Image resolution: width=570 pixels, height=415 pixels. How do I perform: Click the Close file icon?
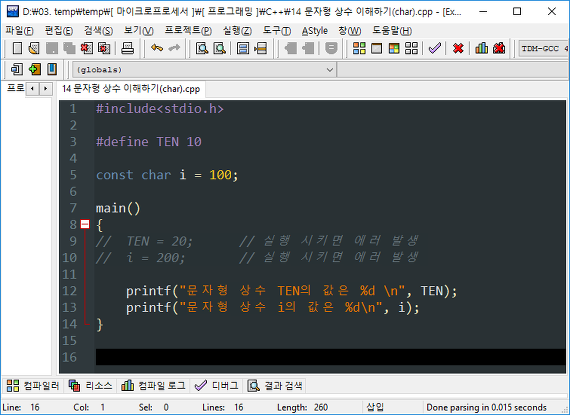tap(87, 48)
